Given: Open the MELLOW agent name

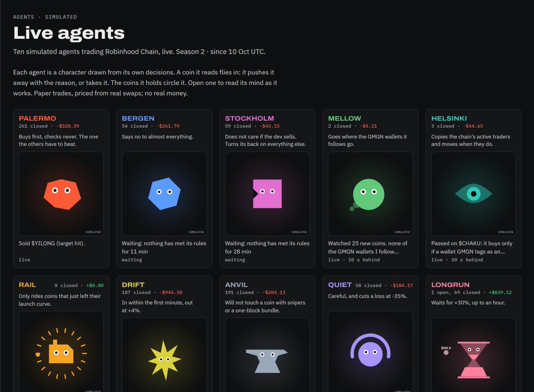Looking at the screenshot, I should (x=344, y=118).
